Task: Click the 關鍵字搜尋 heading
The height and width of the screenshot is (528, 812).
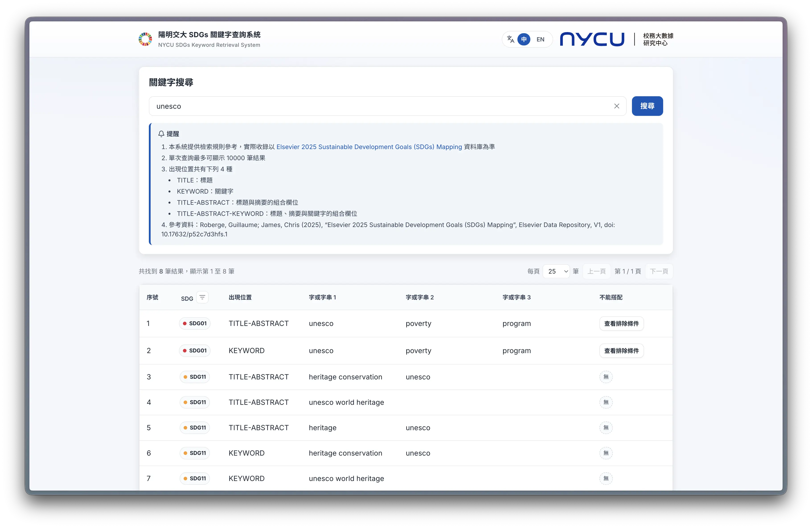Action: (x=171, y=82)
